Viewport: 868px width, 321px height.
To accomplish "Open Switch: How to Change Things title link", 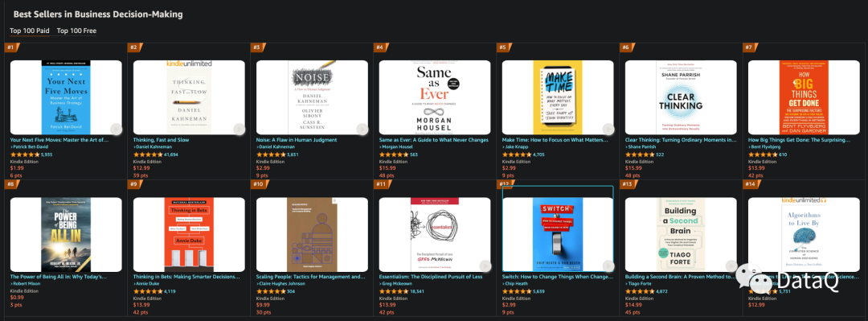I will [558, 276].
